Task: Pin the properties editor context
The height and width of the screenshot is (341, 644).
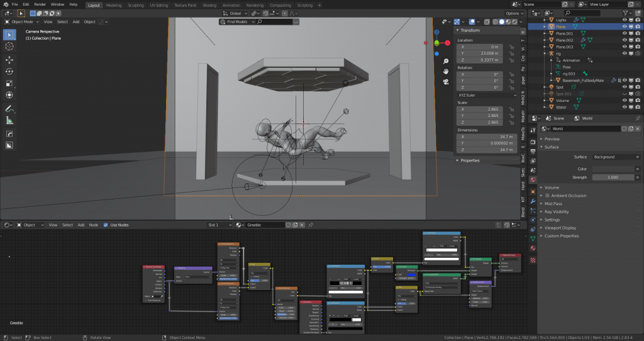Action: click(638, 118)
